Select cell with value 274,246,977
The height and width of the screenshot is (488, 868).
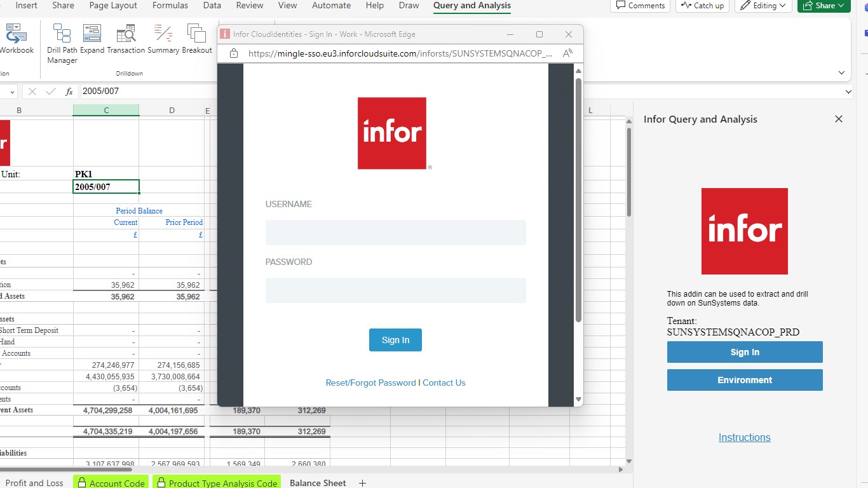pos(106,365)
